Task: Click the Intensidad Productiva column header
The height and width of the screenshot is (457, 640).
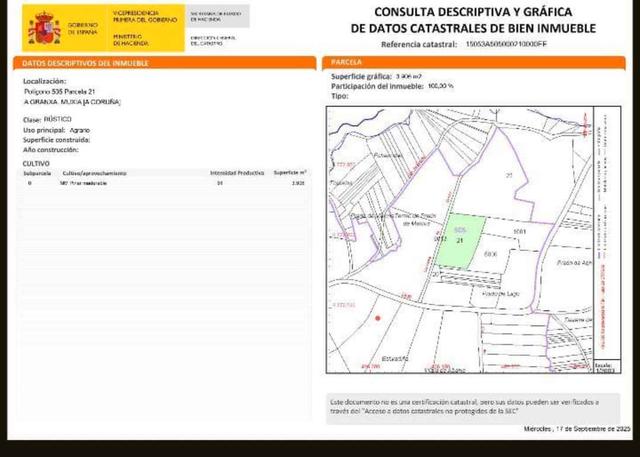Action: (237, 172)
